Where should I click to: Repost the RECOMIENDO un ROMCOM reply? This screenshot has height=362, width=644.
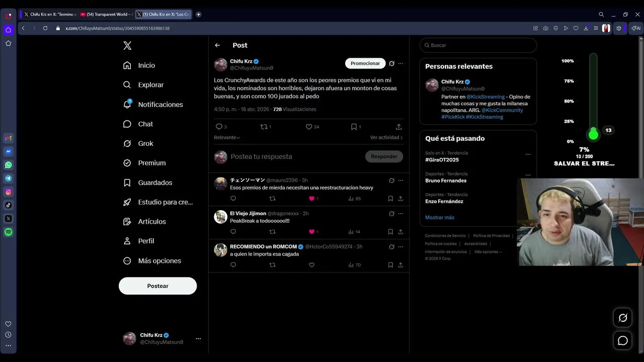point(273,265)
